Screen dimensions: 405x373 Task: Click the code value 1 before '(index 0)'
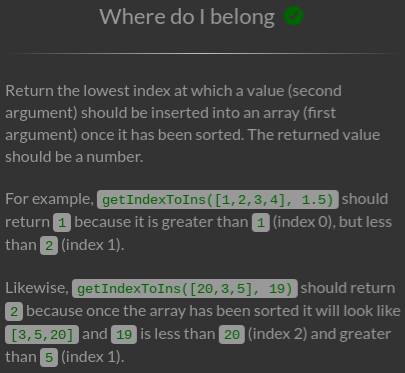pyautogui.click(x=261, y=223)
